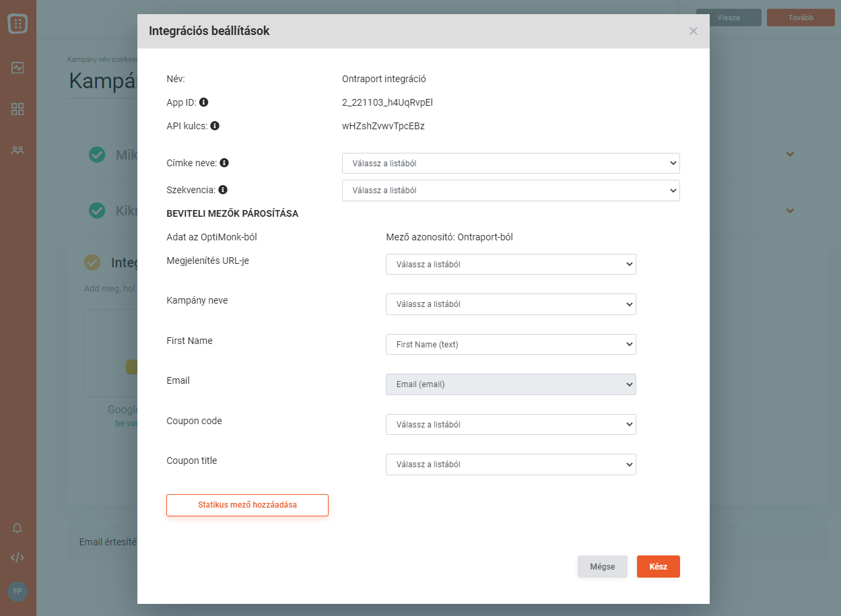Image resolution: width=841 pixels, height=616 pixels.
Task: Click the info icon beside API kulcs
Action: click(x=214, y=126)
